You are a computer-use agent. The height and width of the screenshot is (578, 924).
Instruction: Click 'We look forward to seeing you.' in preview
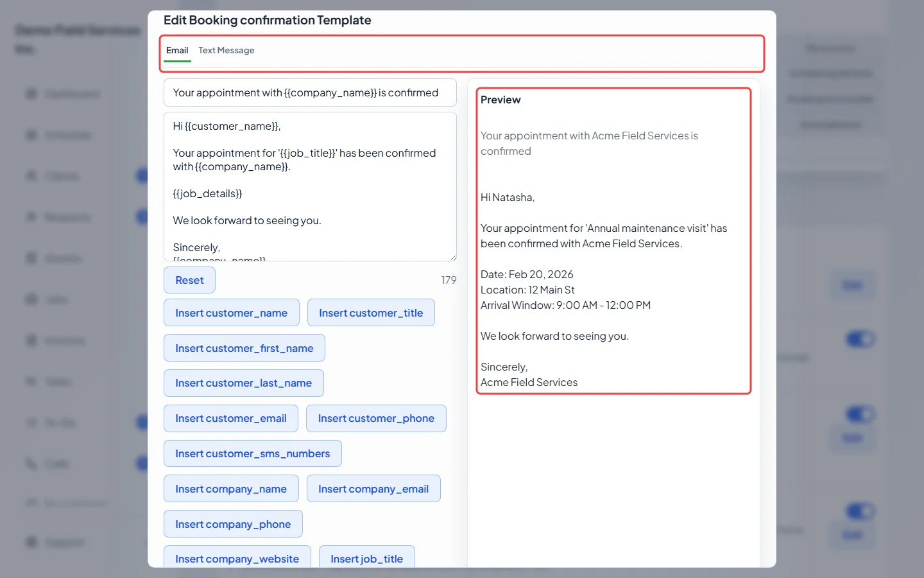[554, 336]
